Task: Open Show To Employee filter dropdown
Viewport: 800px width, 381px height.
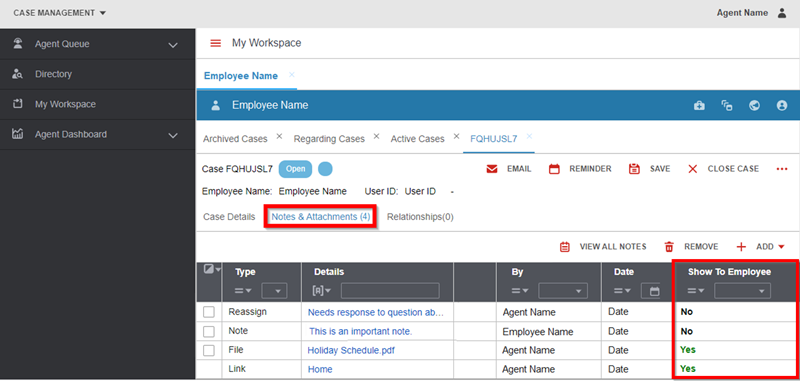Action: point(742,291)
